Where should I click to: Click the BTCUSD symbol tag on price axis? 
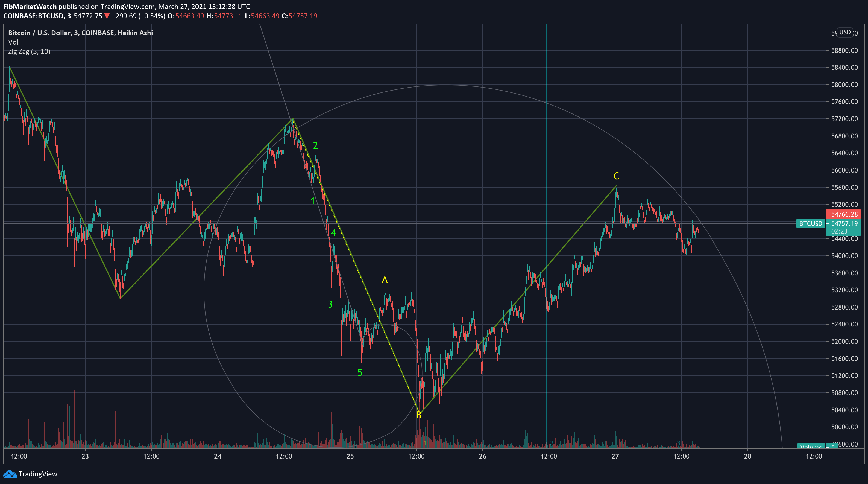tap(811, 223)
